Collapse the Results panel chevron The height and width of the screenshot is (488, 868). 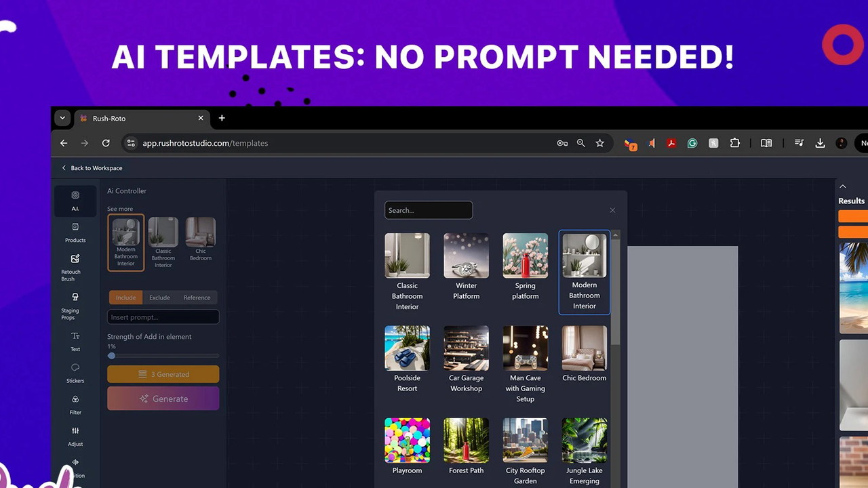[843, 186]
